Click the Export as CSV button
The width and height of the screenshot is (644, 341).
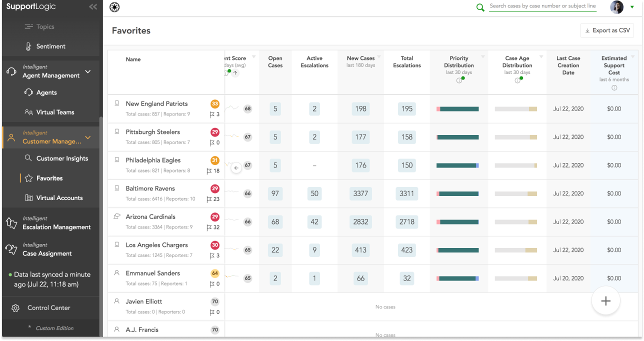tap(607, 30)
